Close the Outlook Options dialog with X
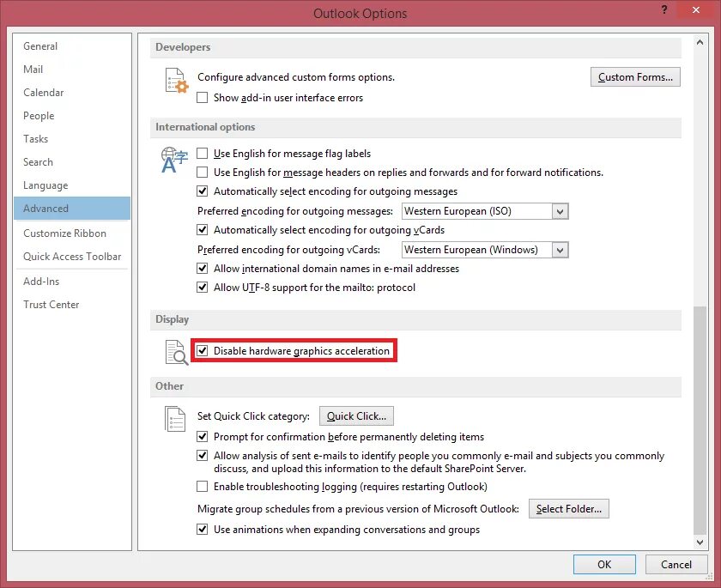 click(696, 9)
